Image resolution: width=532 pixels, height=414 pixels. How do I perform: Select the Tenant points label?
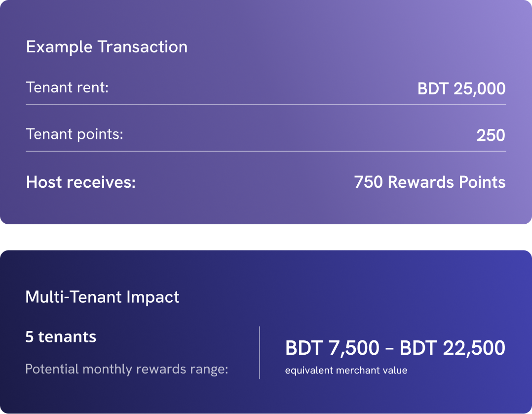pyautogui.click(x=75, y=134)
